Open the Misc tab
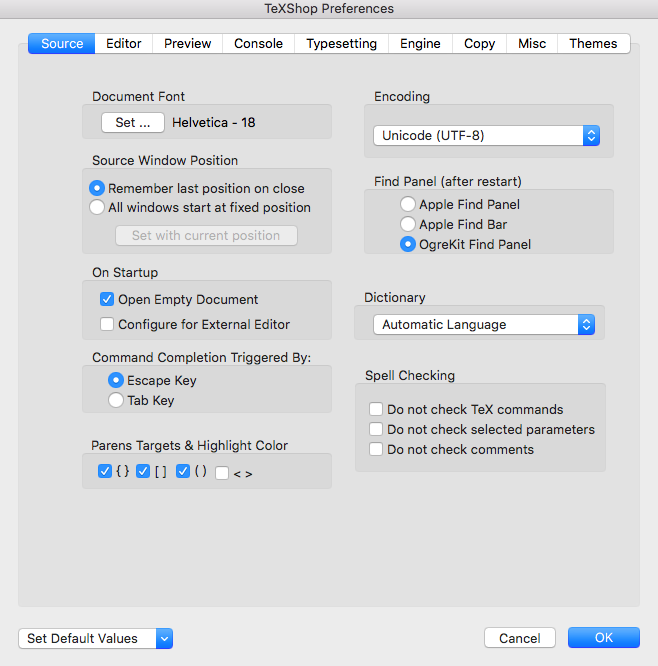 click(x=532, y=44)
